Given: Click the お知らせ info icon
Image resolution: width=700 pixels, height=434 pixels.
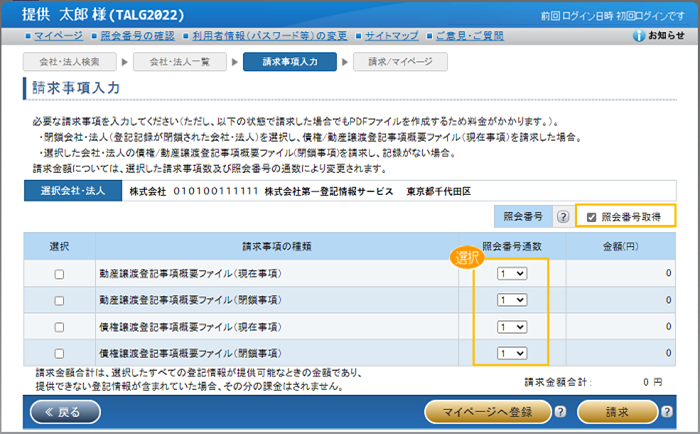Looking at the screenshot, I should pyautogui.click(x=639, y=36).
